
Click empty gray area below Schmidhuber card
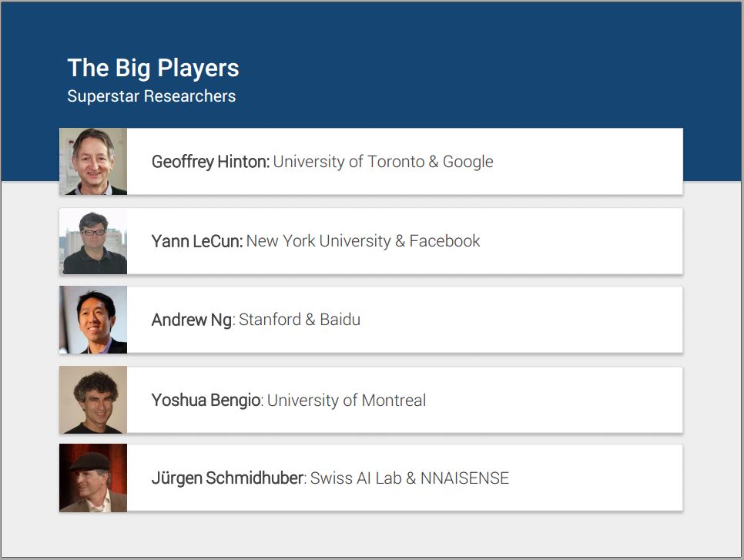pos(370,534)
